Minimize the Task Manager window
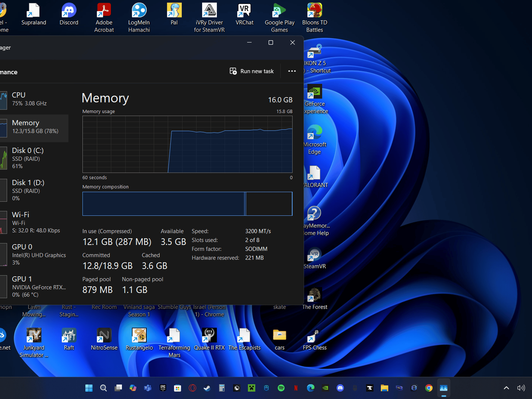Viewport: 532px width, 399px height. click(249, 43)
